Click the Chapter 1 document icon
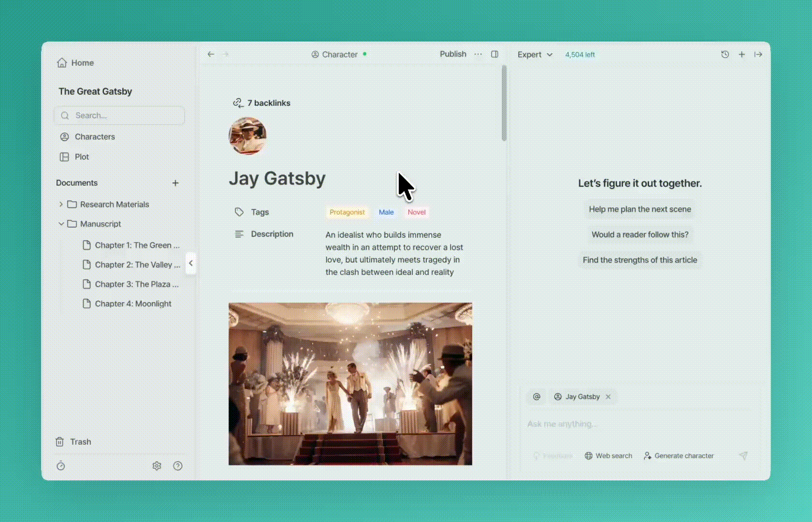 coord(87,245)
